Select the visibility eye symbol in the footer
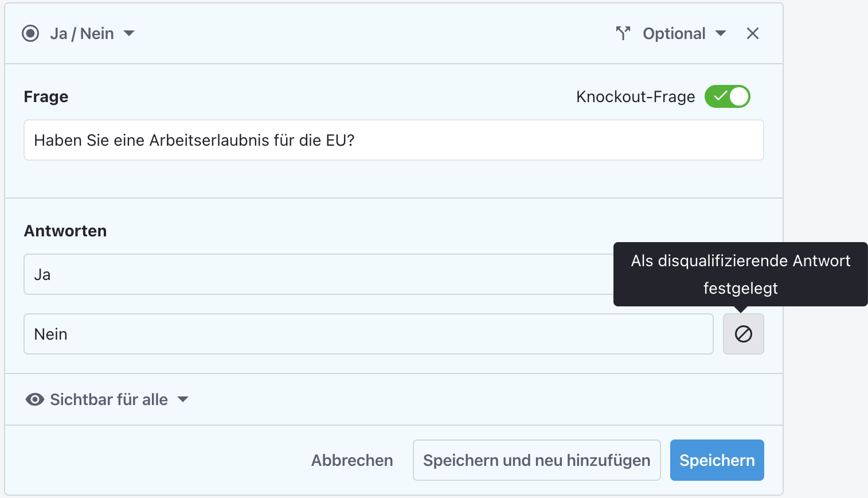868x498 pixels. click(x=36, y=399)
